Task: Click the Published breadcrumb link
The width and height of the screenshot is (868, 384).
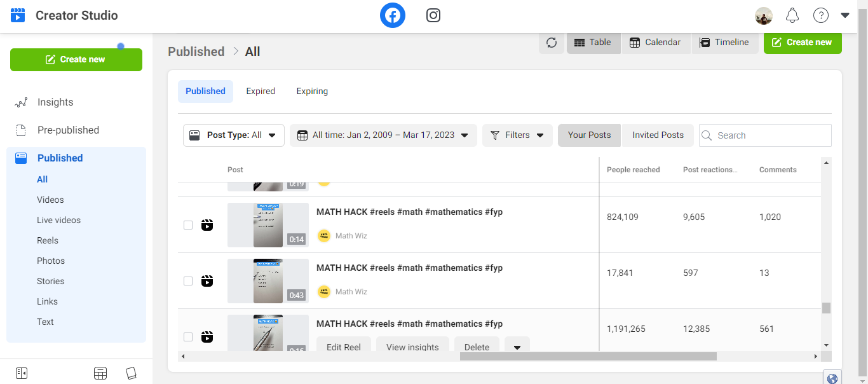Action: coord(196,51)
